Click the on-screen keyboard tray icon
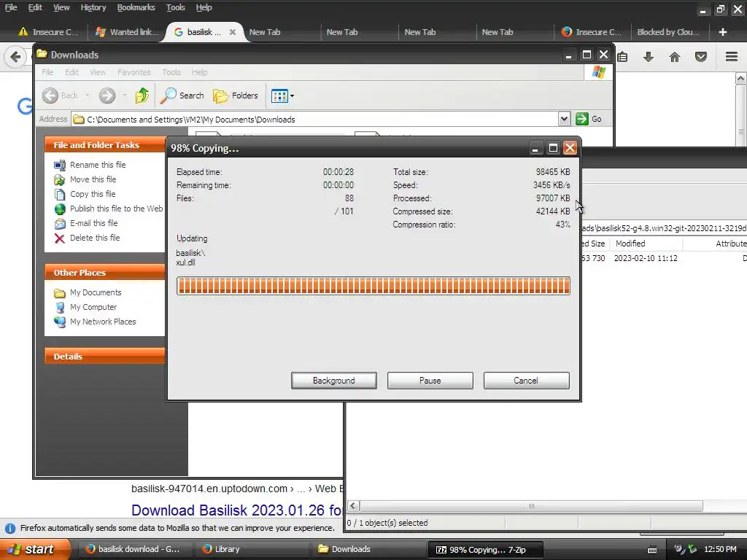747x560 pixels. point(652,550)
